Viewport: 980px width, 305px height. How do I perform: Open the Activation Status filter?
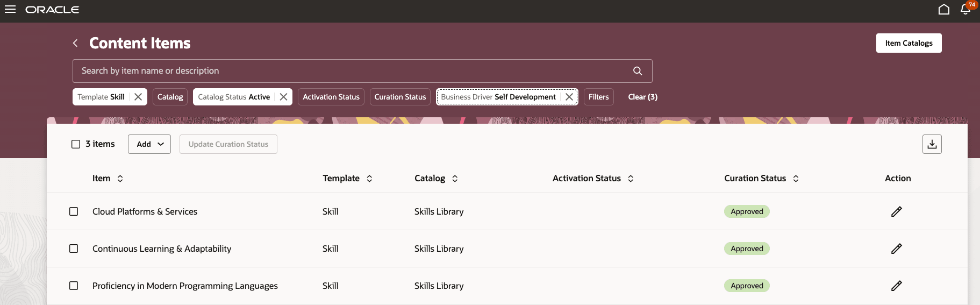pyautogui.click(x=331, y=97)
